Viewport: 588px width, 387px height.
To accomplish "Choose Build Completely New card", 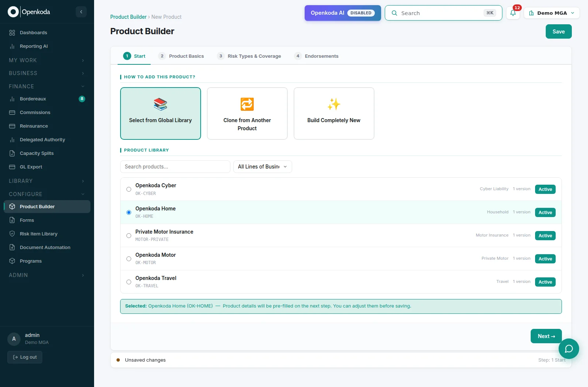I will 334,113.
